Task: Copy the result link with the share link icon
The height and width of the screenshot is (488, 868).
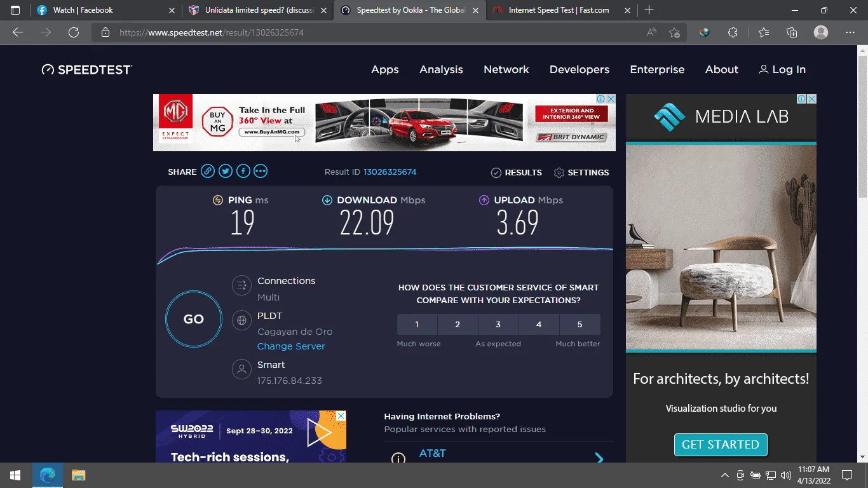Action: click(x=207, y=172)
